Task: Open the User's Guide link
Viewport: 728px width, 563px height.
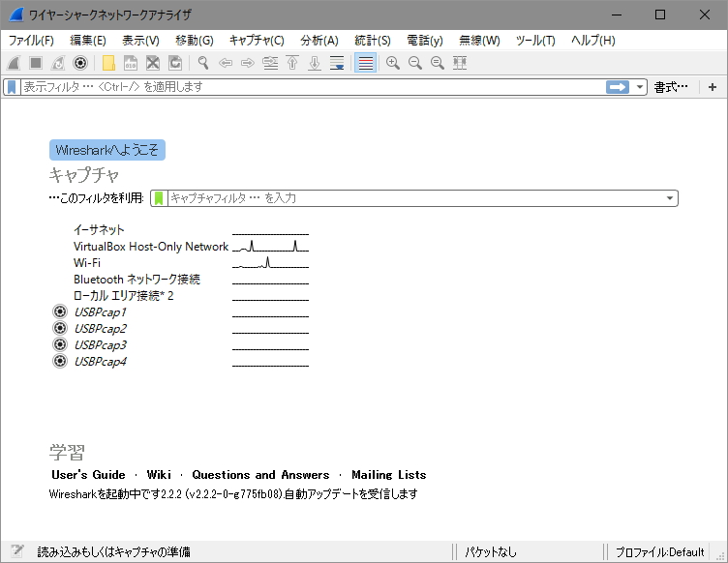Action: coord(88,474)
